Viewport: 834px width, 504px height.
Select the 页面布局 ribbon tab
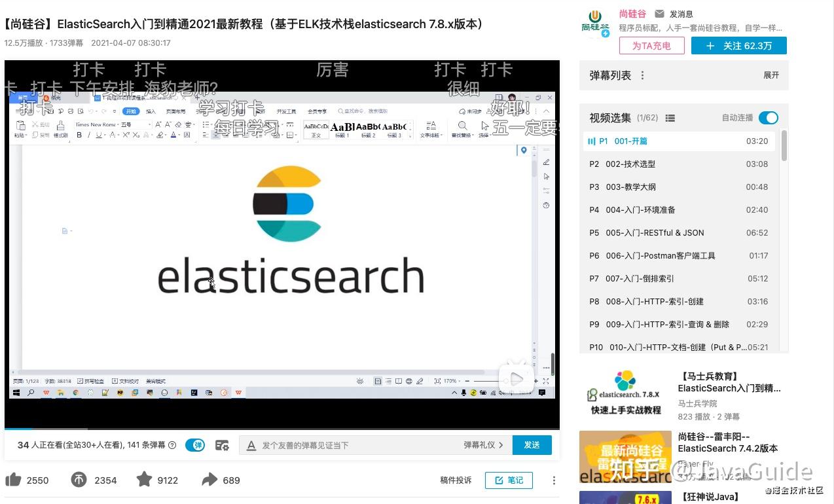(x=175, y=111)
